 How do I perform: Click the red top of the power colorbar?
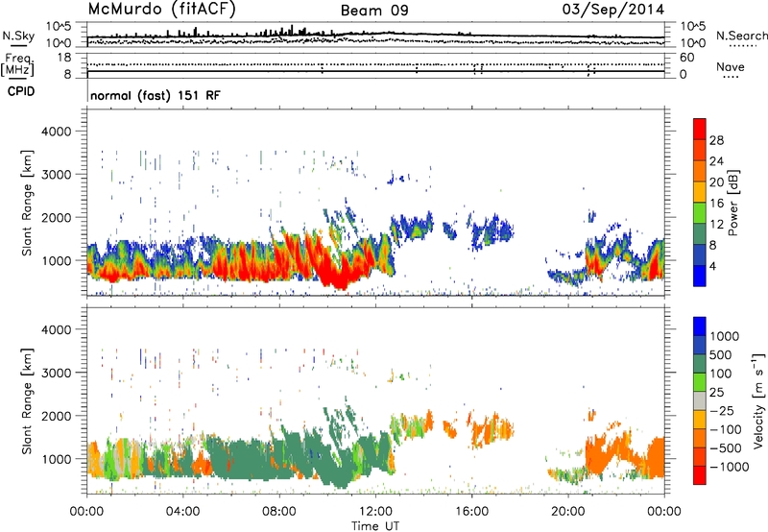click(x=700, y=129)
